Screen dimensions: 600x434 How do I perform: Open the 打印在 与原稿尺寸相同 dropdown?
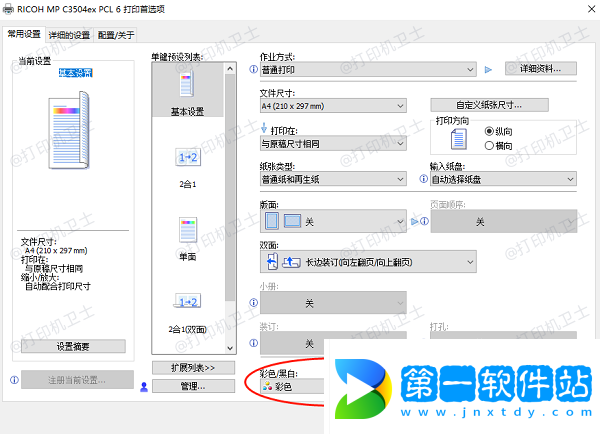click(x=333, y=144)
